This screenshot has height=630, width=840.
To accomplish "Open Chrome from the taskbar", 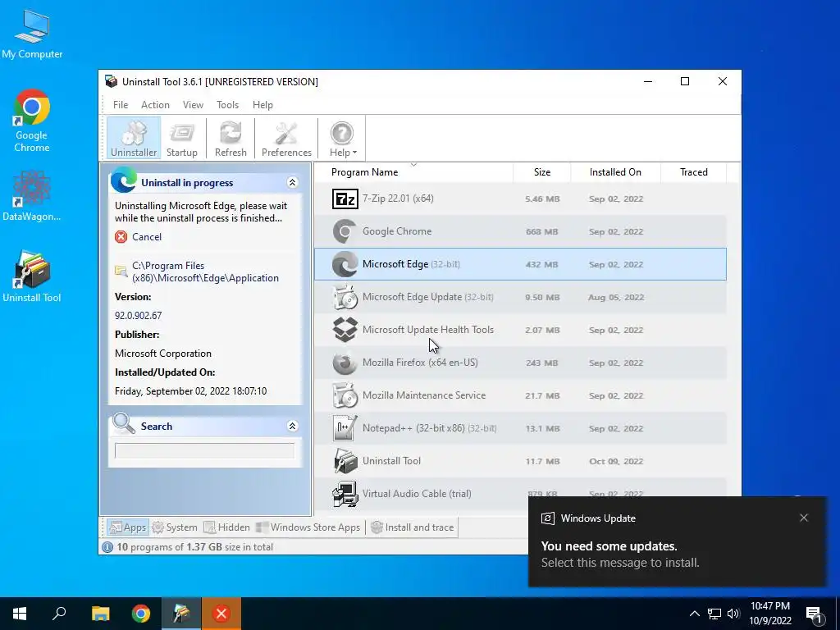I will [141, 614].
